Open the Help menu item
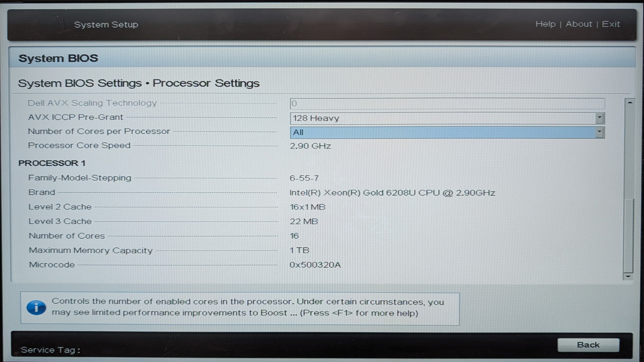Viewport: 644px width, 362px height. tap(545, 24)
